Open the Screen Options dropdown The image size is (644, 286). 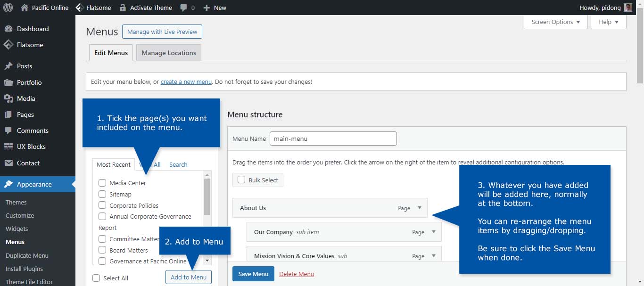pyautogui.click(x=555, y=22)
